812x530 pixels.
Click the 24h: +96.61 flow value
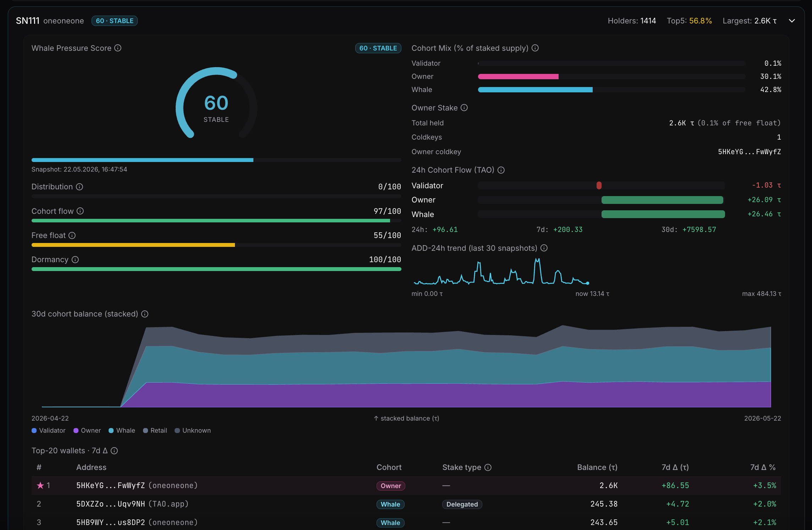[x=435, y=230]
